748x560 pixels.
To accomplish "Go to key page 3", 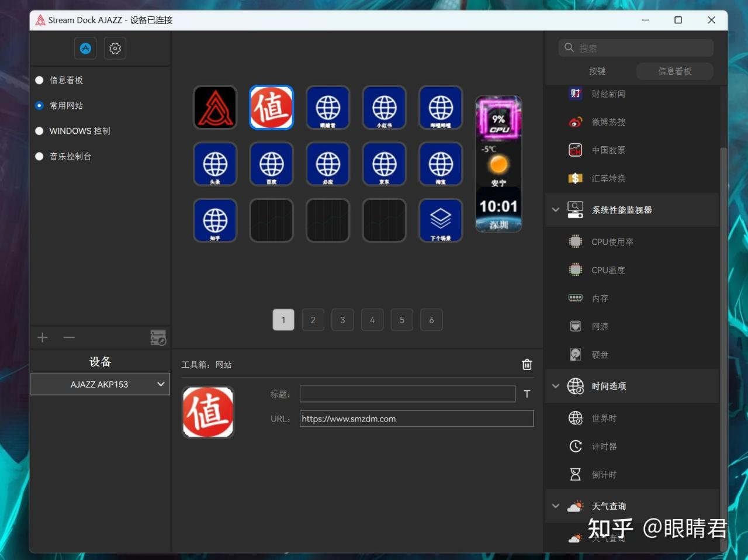I will click(x=342, y=320).
